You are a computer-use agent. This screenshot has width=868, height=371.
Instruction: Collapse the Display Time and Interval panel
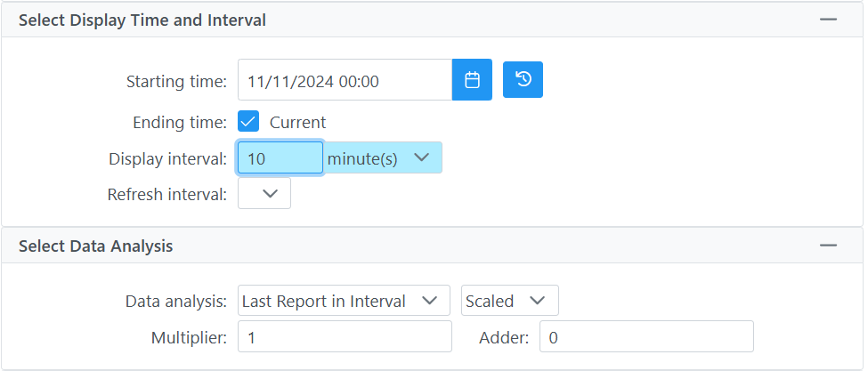(x=828, y=20)
